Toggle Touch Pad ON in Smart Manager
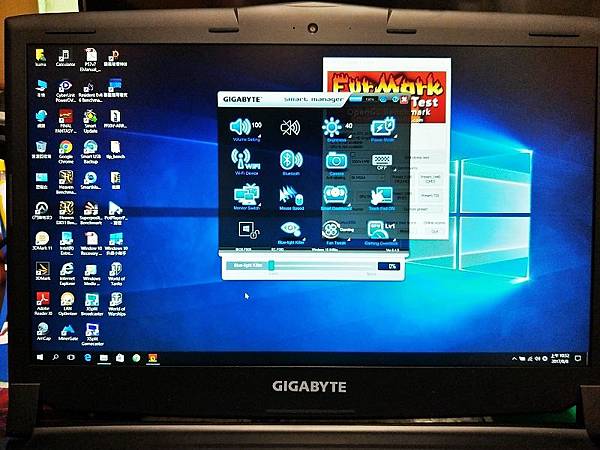 click(x=382, y=198)
